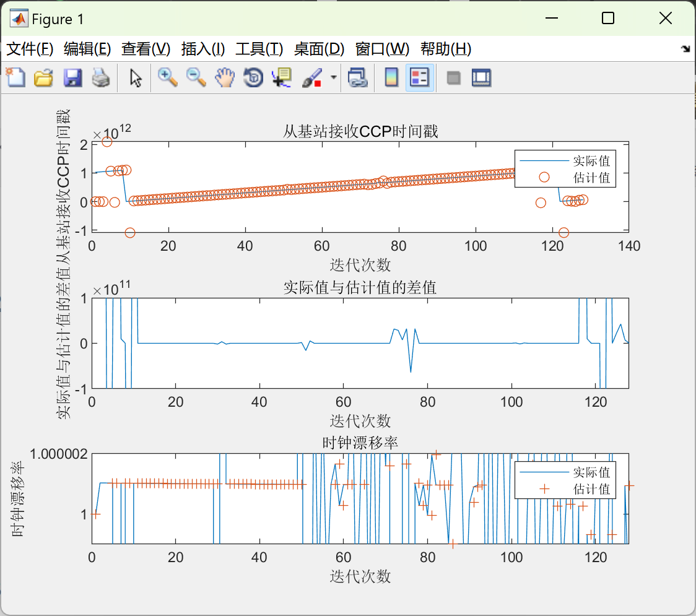Click the 迭代次数 label under the top plot
Image resolution: width=696 pixels, height=616 pixels.
(x=360, y=266)
